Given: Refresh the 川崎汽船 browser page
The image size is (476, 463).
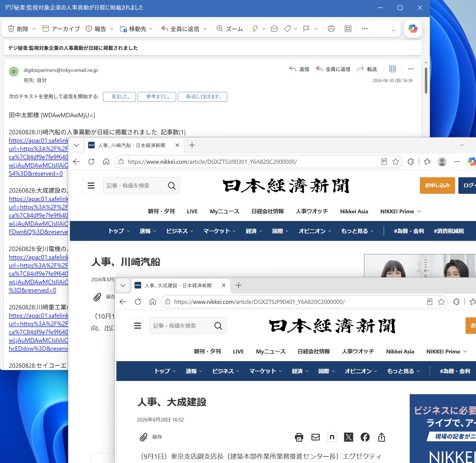Looking at the screenshot, I should pyautogui.click(x=91, y=162).
